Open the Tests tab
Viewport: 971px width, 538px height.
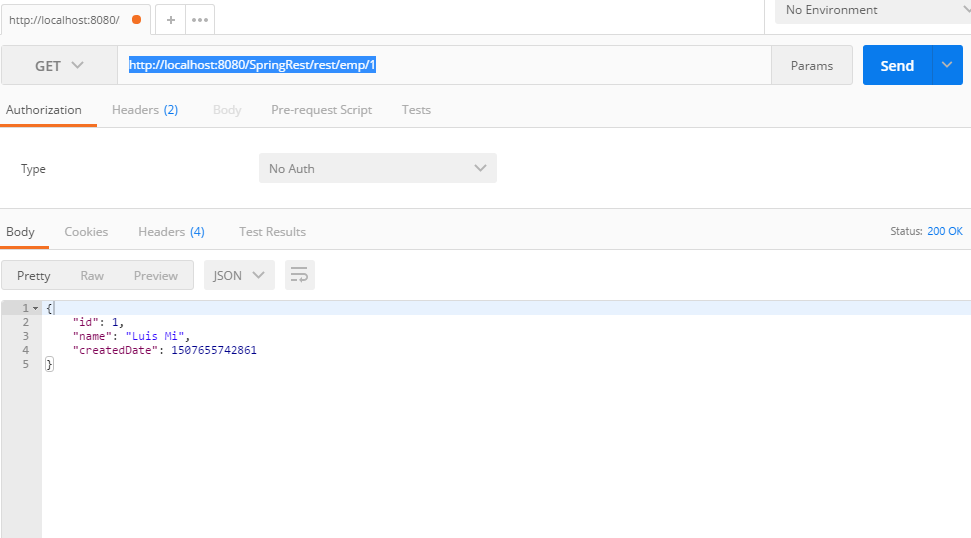416,110
